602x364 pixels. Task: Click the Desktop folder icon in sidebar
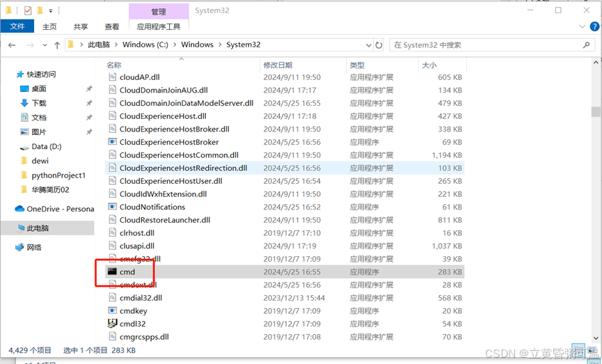[24, 88]
